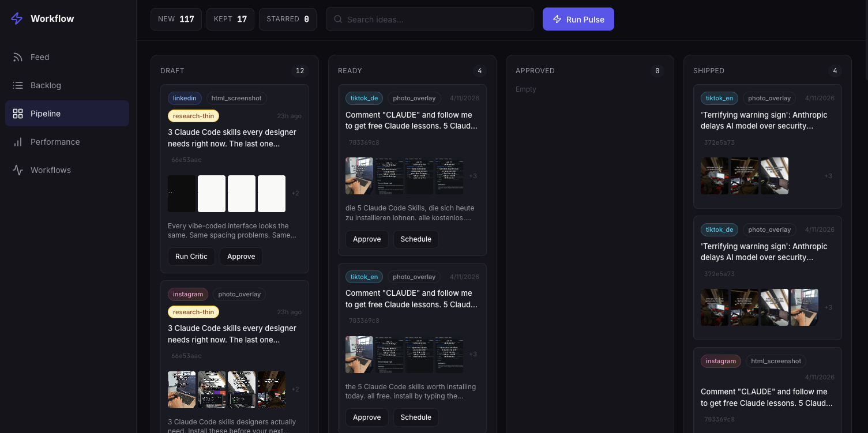Click the Performance bar chart icon
The image size is (868, 433).
tap(18, 142)
